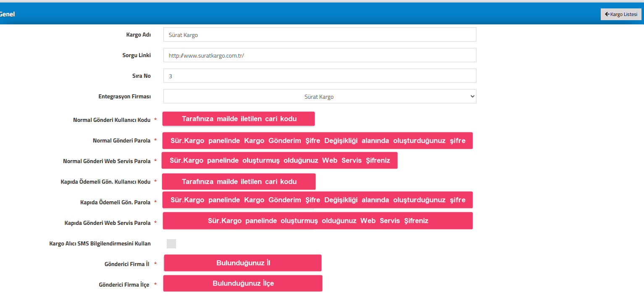This screenshot has height=298, width=644.
Task: Select the Gönderici Firma İlçe field
Action: coord(242,283)
